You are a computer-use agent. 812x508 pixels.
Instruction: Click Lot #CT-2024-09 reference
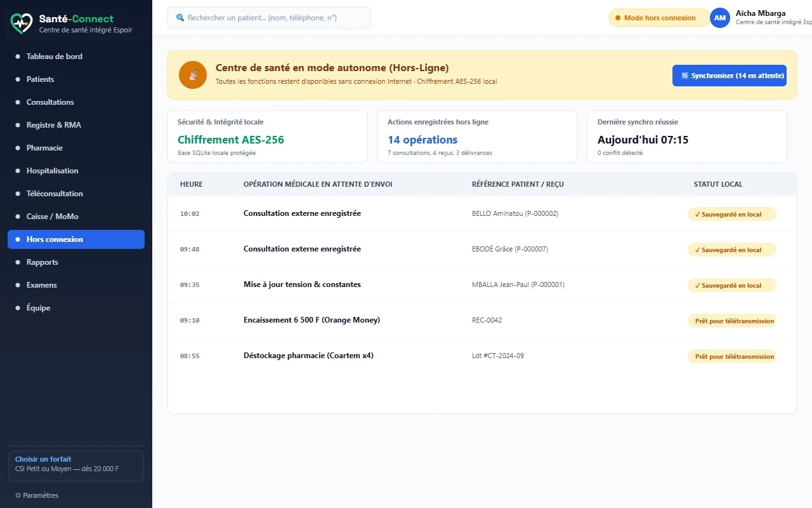pyautogui.click(x=498, y=356)
